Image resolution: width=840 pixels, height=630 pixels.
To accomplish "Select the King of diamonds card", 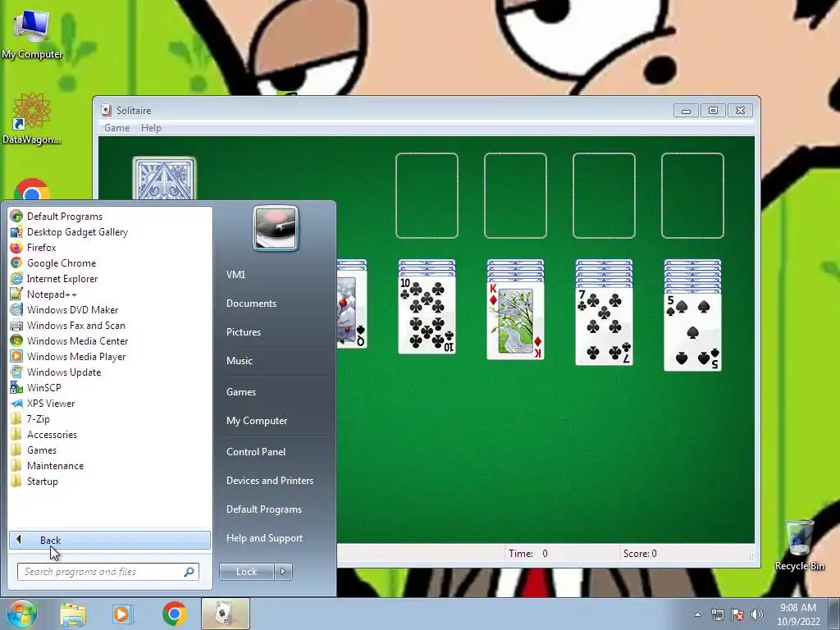I will coord(515,321).
